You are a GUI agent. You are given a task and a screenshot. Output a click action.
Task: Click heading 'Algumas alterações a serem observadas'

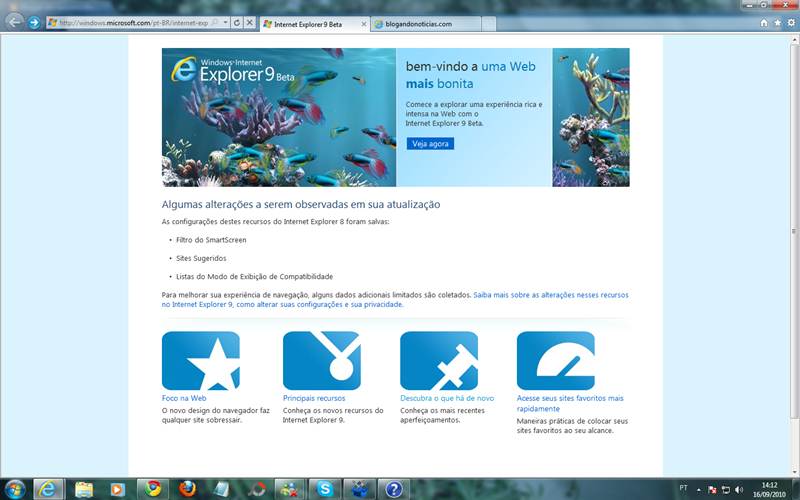[301, 204]
